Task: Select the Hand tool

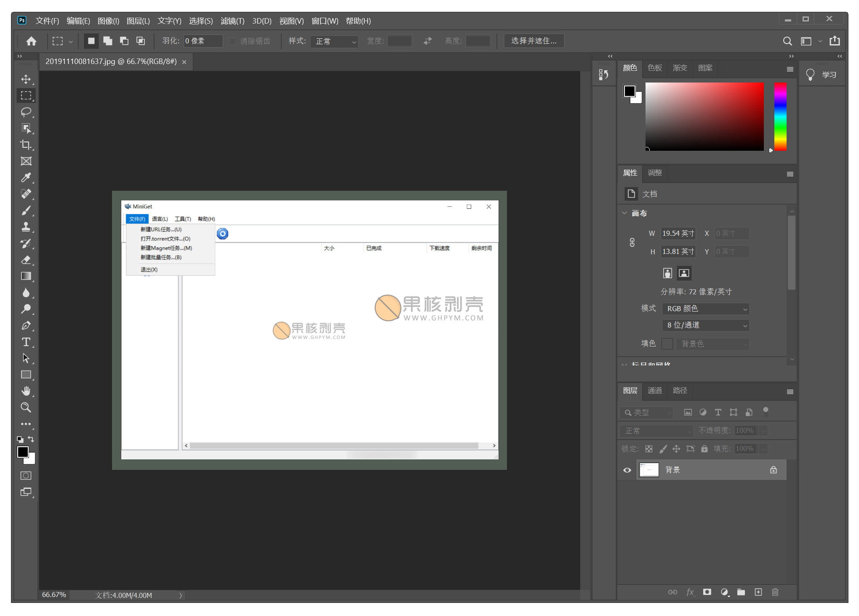Action: click(26, 391)
